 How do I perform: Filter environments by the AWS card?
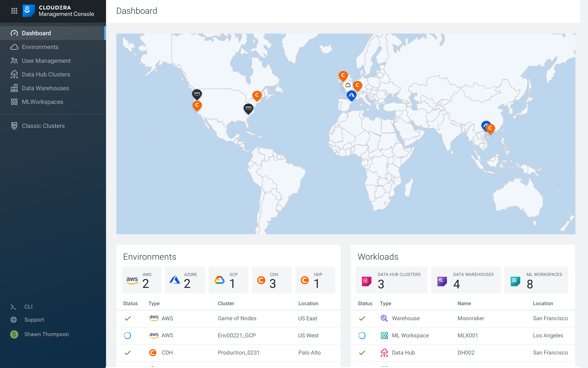(x=141, y=280)
